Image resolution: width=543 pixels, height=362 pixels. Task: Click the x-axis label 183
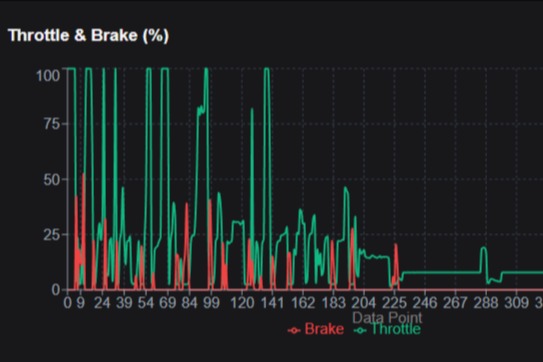point(333,303)
